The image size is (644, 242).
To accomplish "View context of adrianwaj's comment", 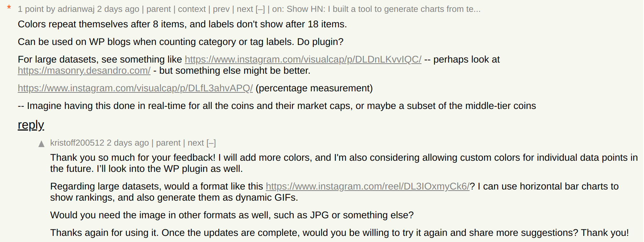I will click(x=192, y=9).
